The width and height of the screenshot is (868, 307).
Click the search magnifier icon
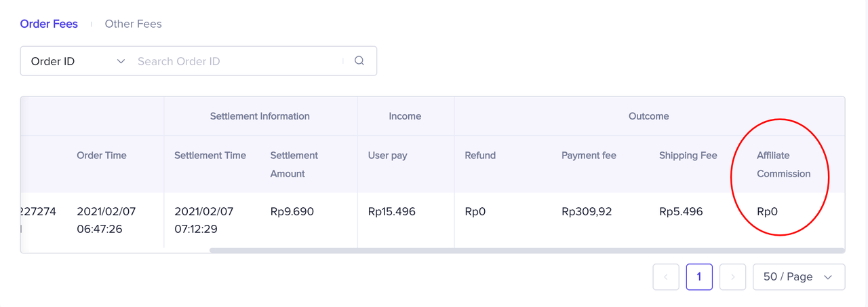(359, 61)
